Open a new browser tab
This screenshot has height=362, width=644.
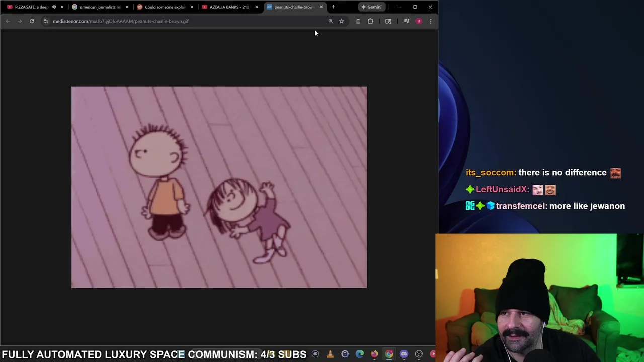click(333, 7)
